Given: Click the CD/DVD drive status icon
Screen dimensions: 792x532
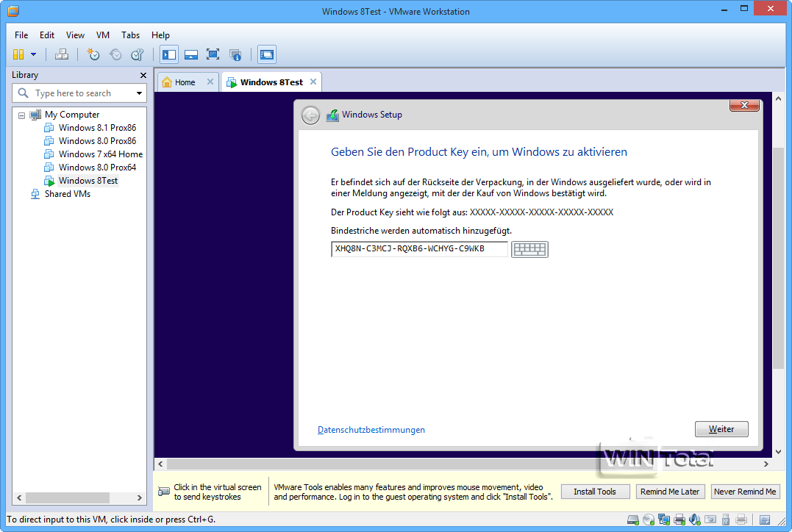Looking at the screenshot, I should click(x=649, y=520).
